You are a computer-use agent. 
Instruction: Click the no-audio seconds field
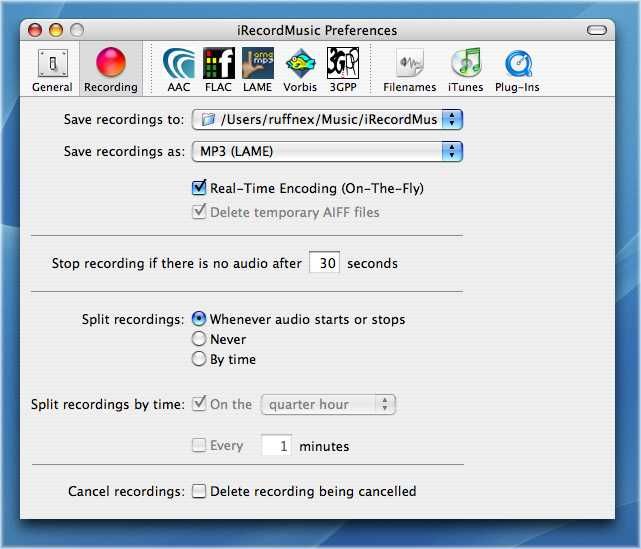coord(324,262)
